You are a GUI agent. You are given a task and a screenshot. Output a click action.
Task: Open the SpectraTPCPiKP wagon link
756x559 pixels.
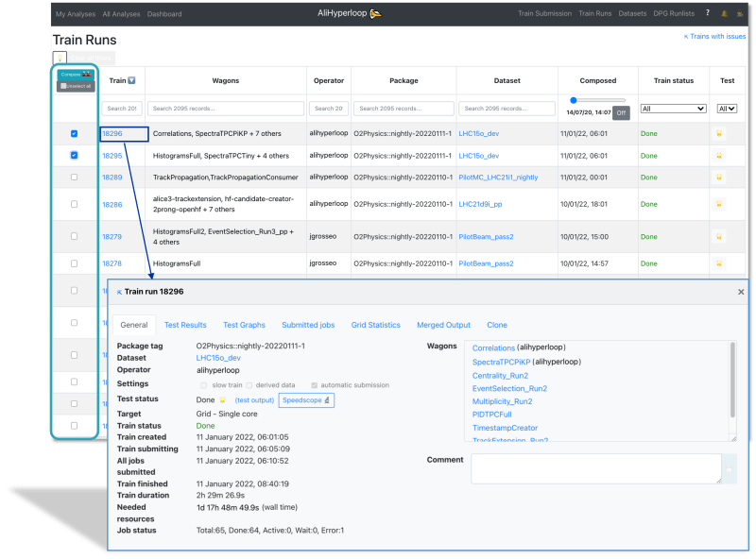pyautogui.click(x=501, y=362)
